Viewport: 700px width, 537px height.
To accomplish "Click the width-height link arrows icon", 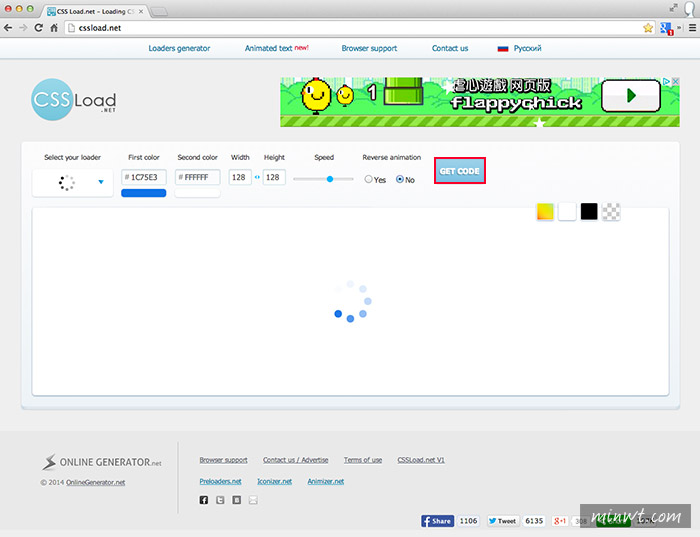I will pyautogui.click(x=257, y=177).
